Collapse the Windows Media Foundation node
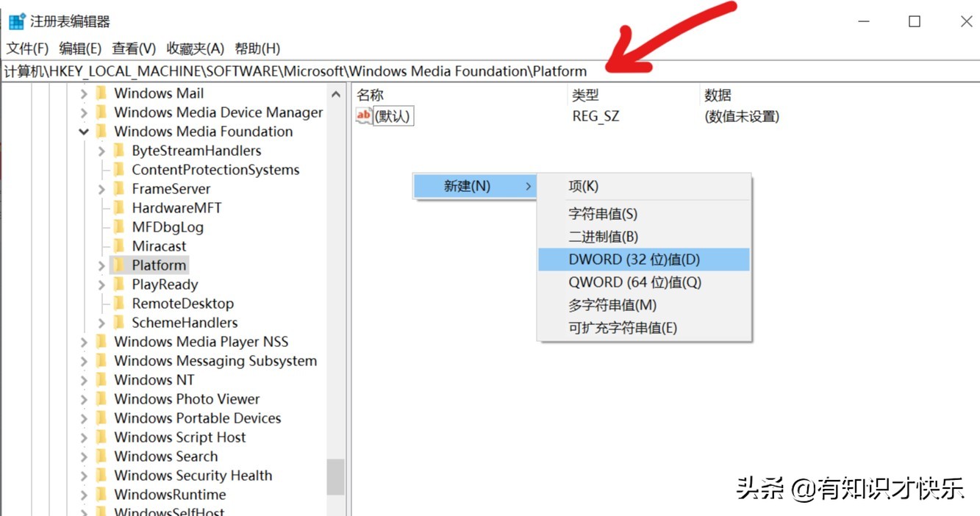Viewport: 980px width, 516px height. tap(83, 131)
